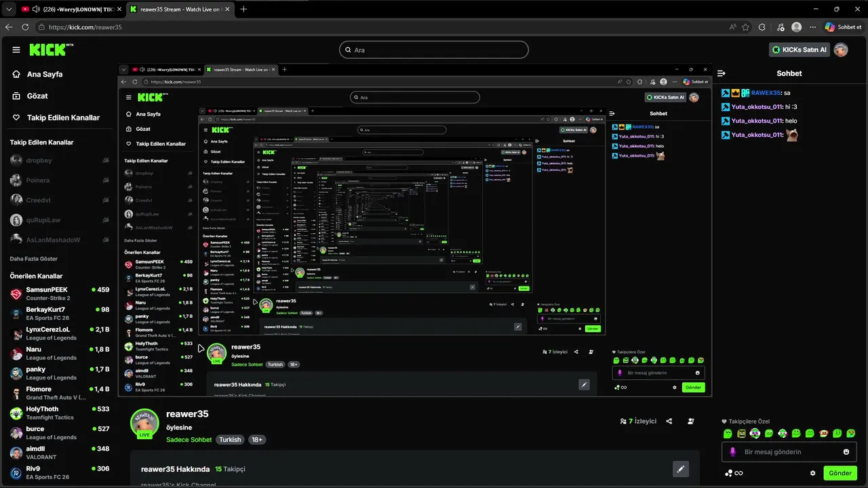868x488 pixels.
Task: Open the Kick hamburger sidebar menu
Action: 16,50
